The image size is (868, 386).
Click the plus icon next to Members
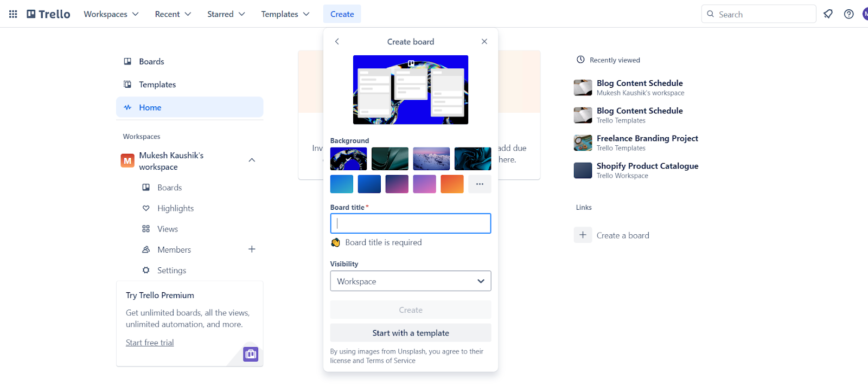252,249
